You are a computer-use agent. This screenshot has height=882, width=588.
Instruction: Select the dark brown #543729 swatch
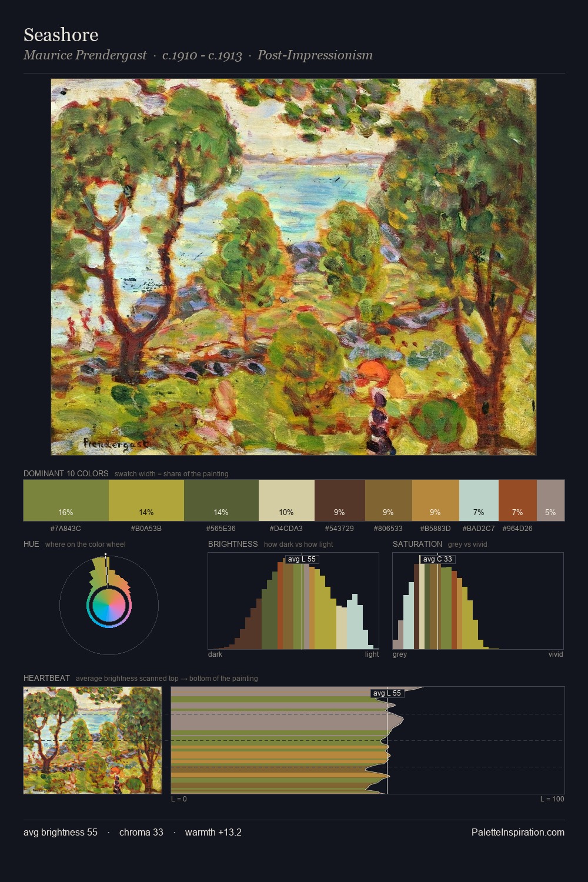point(340,500)
